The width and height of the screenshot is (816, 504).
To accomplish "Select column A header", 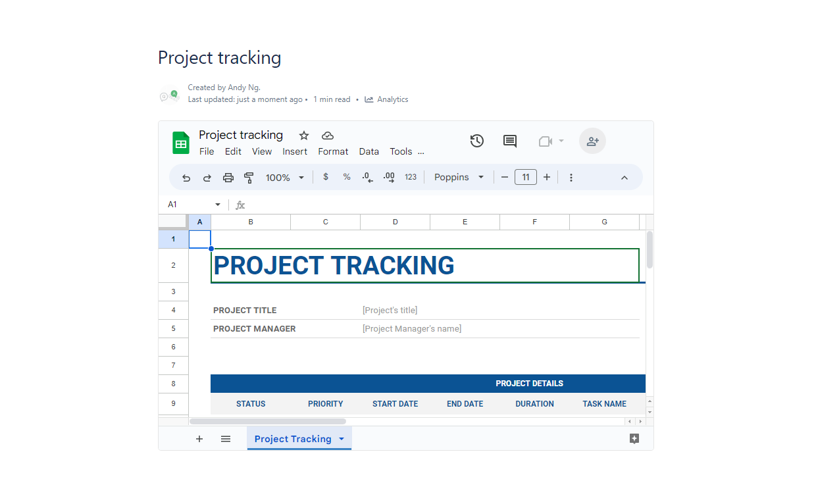I will (200, 222).
